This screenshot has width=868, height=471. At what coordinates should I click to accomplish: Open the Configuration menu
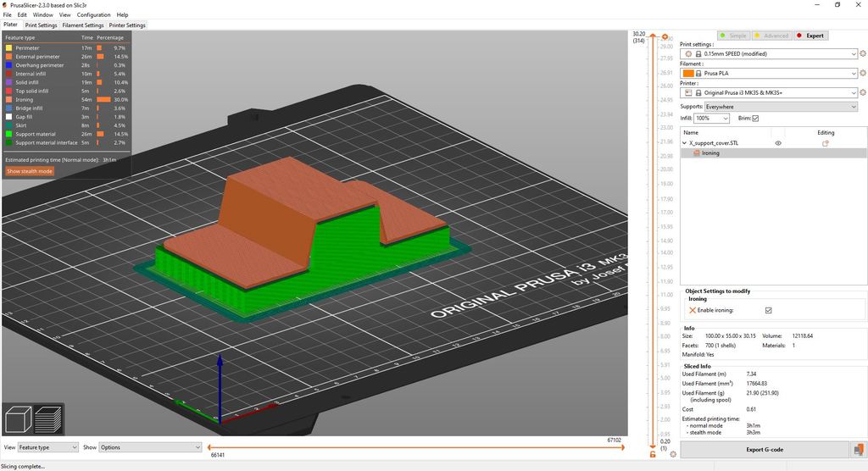click(x=93, y=14)
